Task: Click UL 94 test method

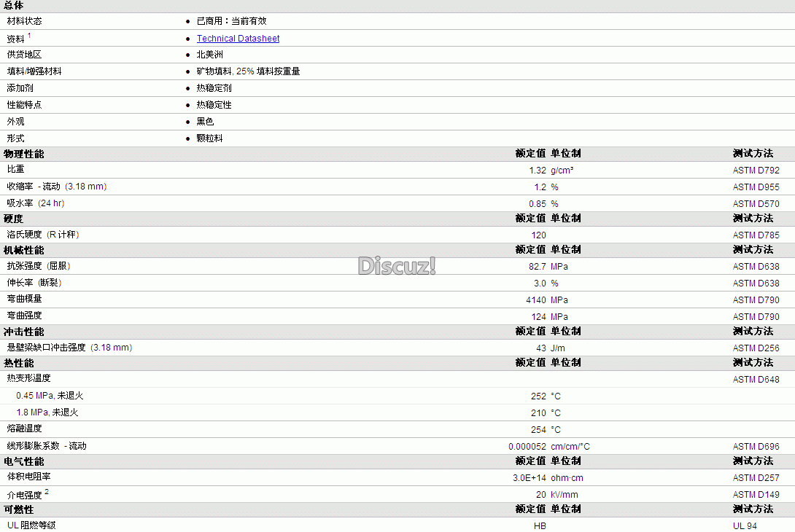Action: (x=745, y=526)
